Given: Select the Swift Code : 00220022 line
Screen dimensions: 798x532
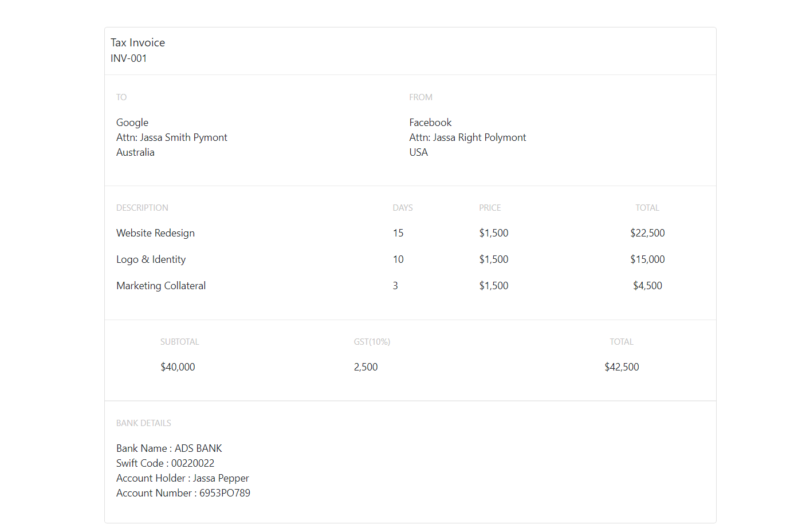Looking at the screenshot, I should (165, 463).
